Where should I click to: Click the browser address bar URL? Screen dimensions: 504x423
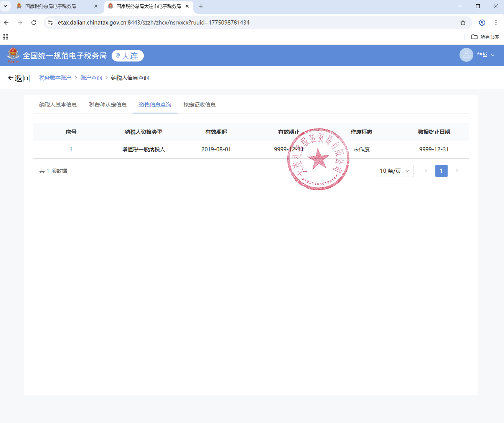153,23
